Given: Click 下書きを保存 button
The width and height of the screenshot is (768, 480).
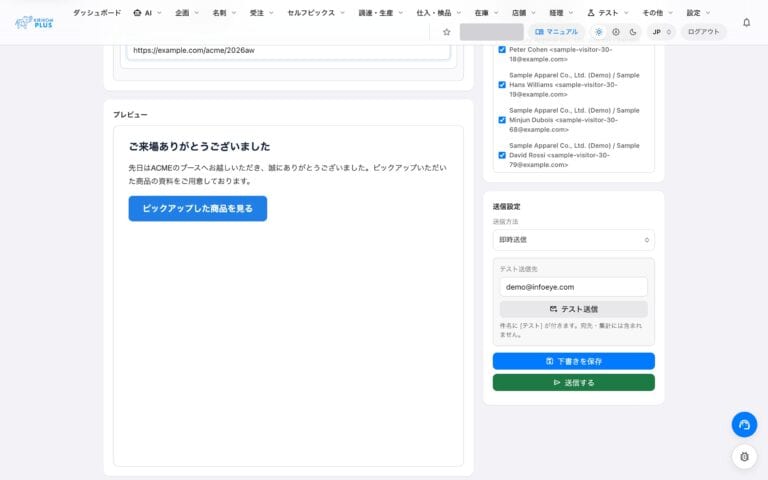Looking at the screenshot, I should [574, 361].
